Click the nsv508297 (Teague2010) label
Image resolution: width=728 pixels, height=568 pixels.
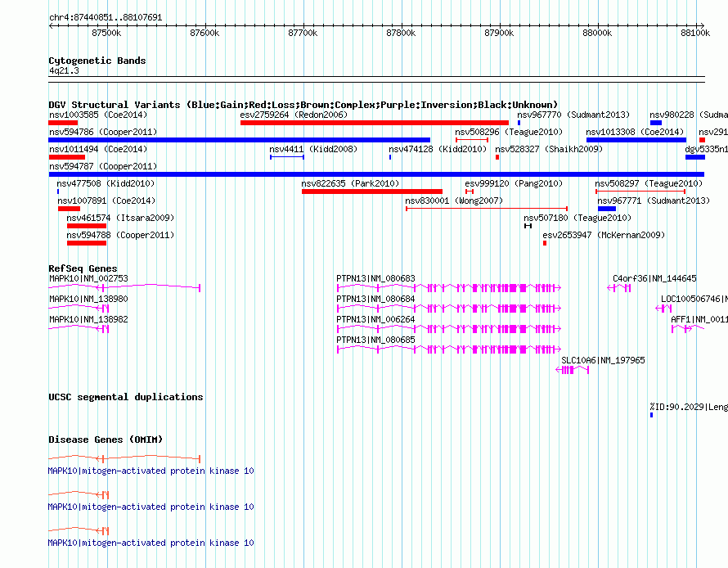pyautogui.click(x=649, y=183)
